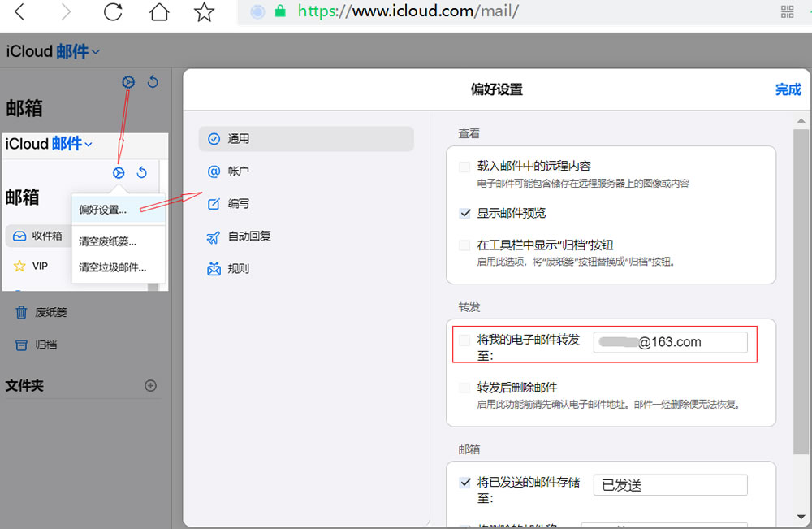This screenshot has height=529, width=812.
Task: Open the QR code icon in address bar
Action: [787, 11]
